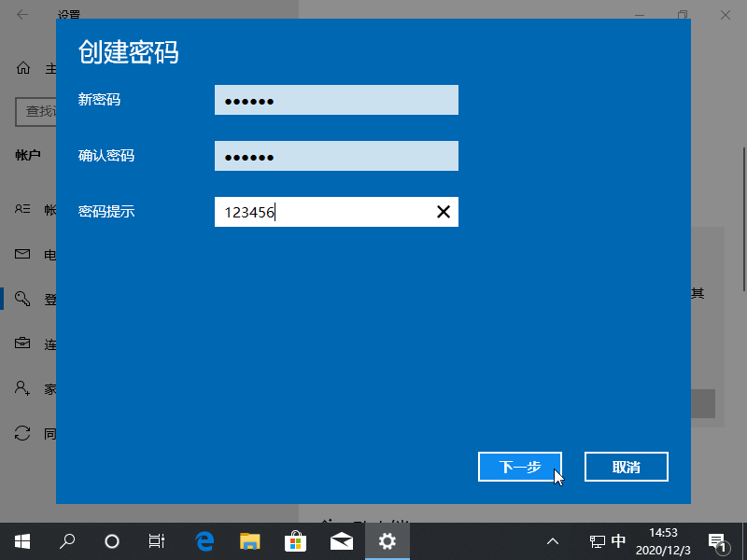
Task: Select 电子邮件和帐户 envelope icon
Action: [21, 254]
